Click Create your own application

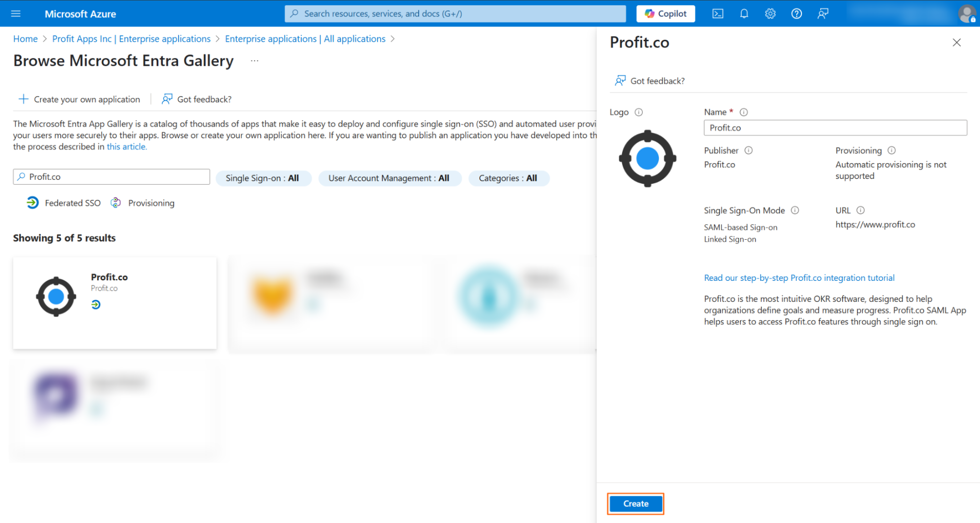click(x=79, y=99)
